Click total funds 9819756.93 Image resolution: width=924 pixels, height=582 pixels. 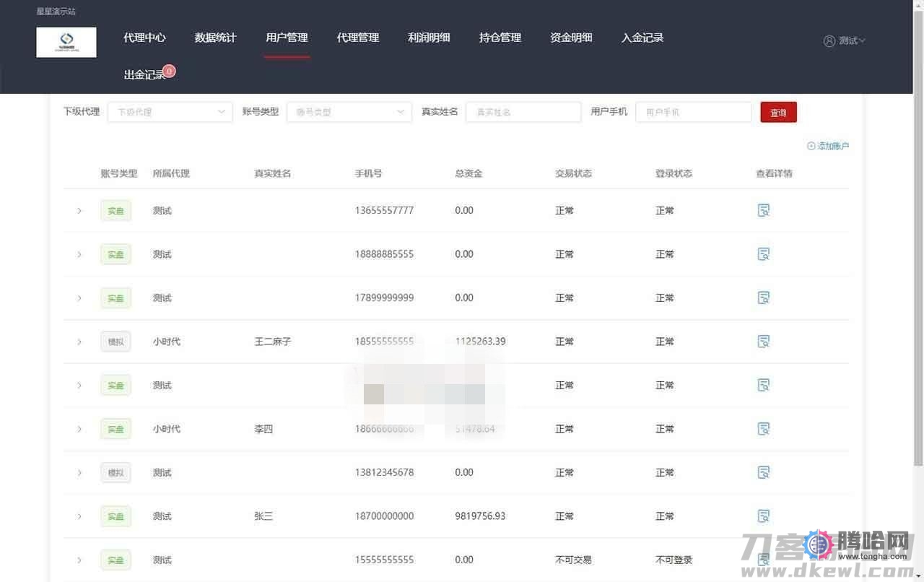pos(480,516)
